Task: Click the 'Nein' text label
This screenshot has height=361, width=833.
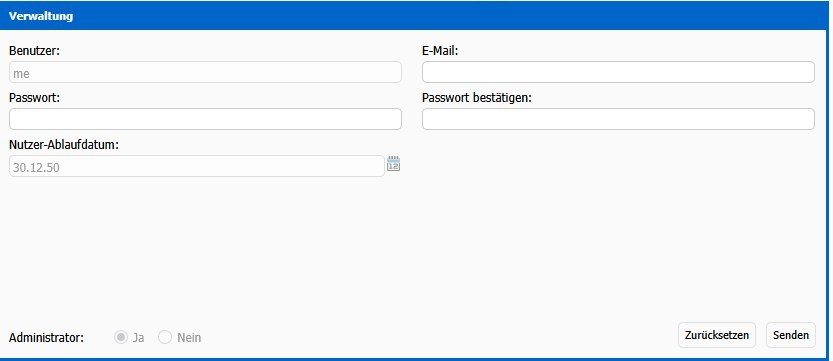Action: [x=189, y=338]
